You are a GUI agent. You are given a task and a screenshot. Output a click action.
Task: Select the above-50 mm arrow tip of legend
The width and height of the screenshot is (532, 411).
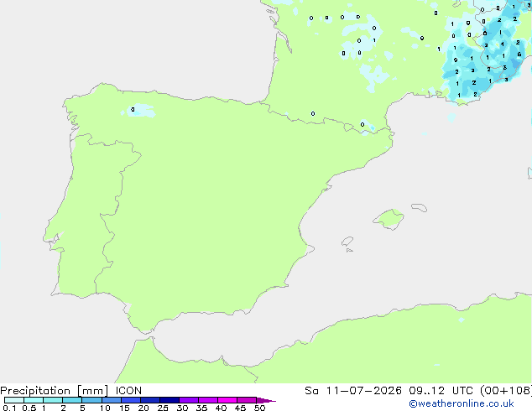266,400
